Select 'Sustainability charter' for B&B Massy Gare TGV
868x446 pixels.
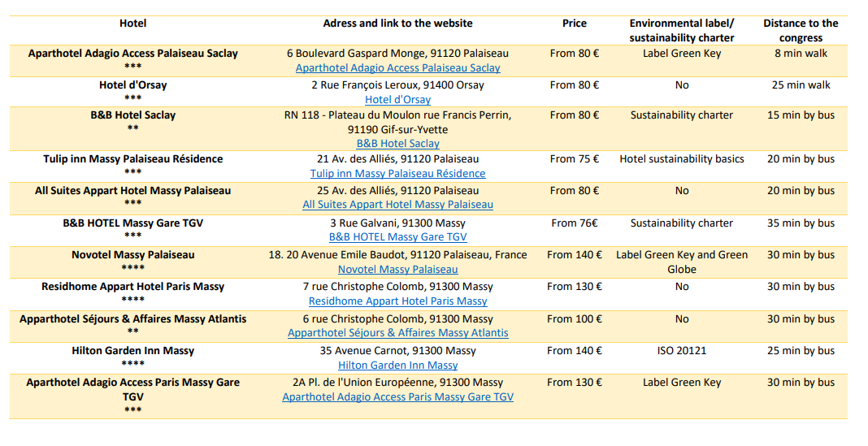(x=681, y=223)
